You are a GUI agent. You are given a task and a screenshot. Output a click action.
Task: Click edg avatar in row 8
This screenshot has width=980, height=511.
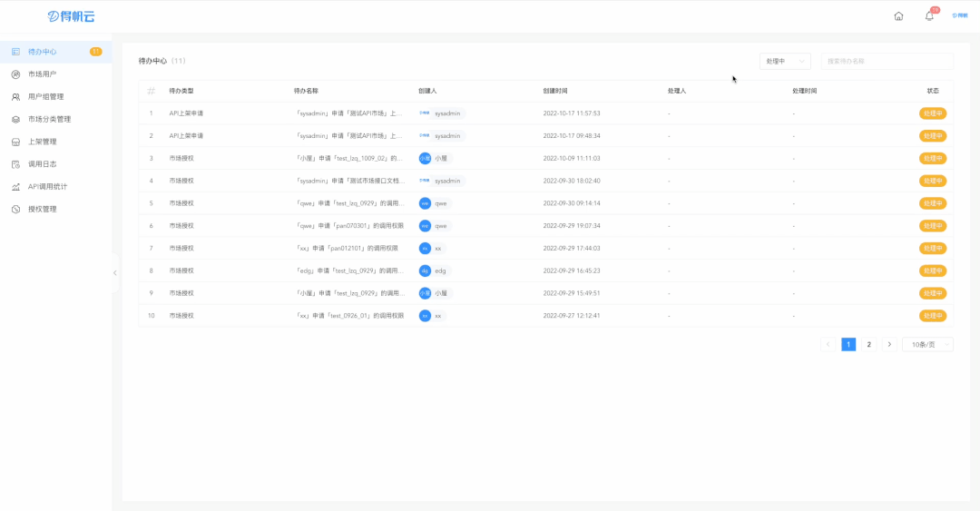point(425,270)
